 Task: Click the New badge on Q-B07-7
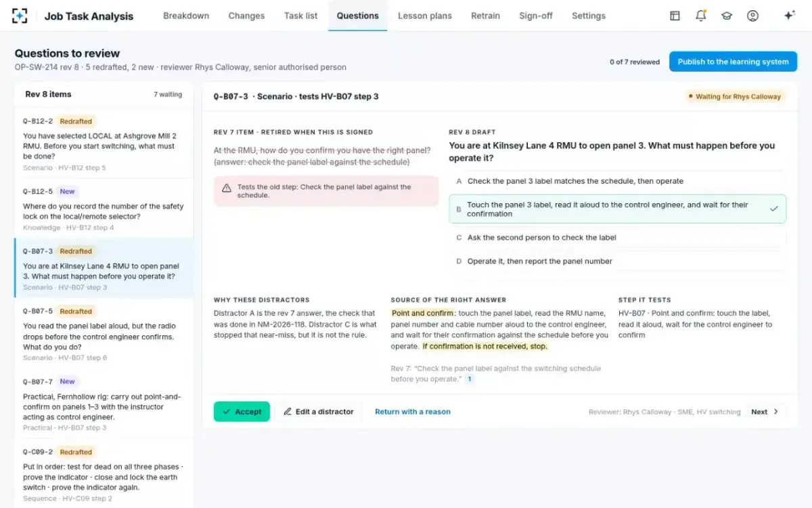pos(68,381)
